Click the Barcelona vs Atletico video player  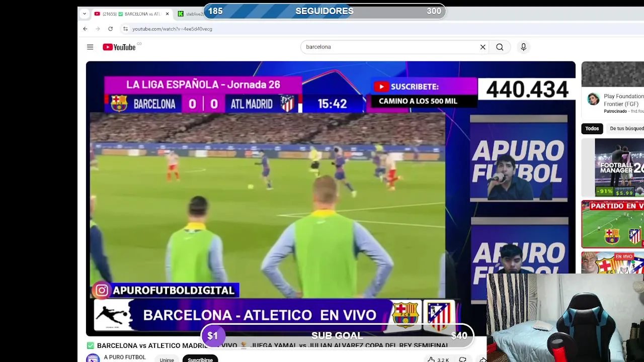click(x=331, y=198)
